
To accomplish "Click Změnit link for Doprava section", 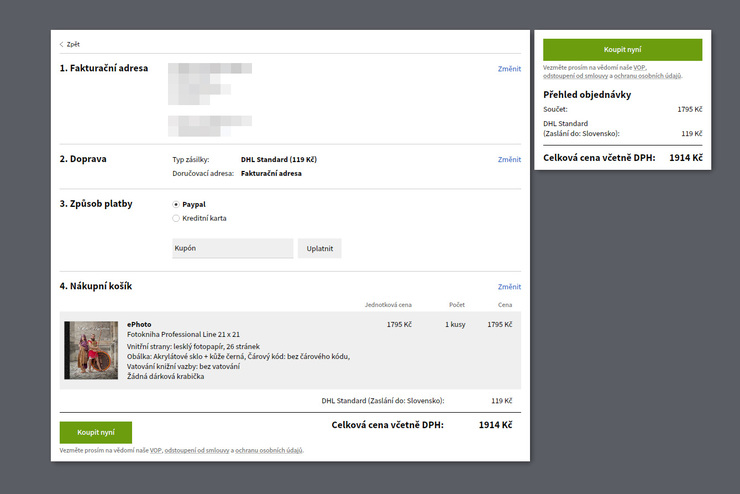I will click(x=509, y=159).
